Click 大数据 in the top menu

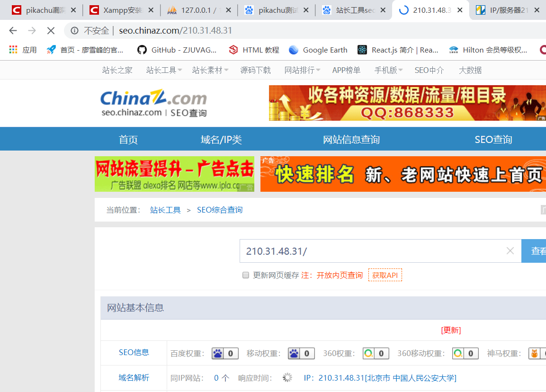point(470,71)
